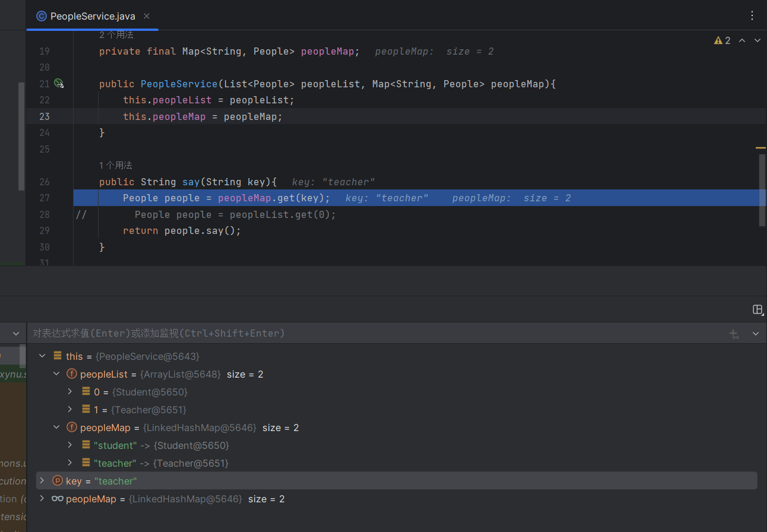Screen dimensions: 767x532
Task: Click the debugger layout settings icon
Action: pos(757,309)
